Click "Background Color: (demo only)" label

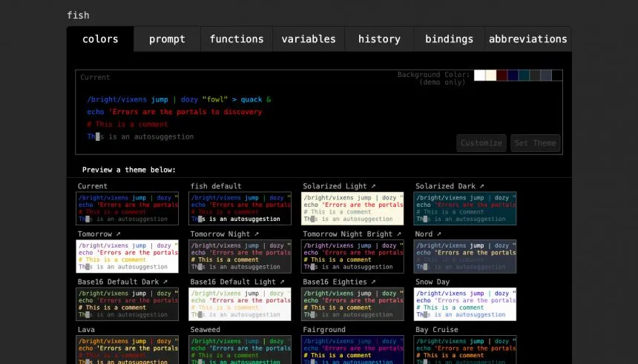point(434,79)
